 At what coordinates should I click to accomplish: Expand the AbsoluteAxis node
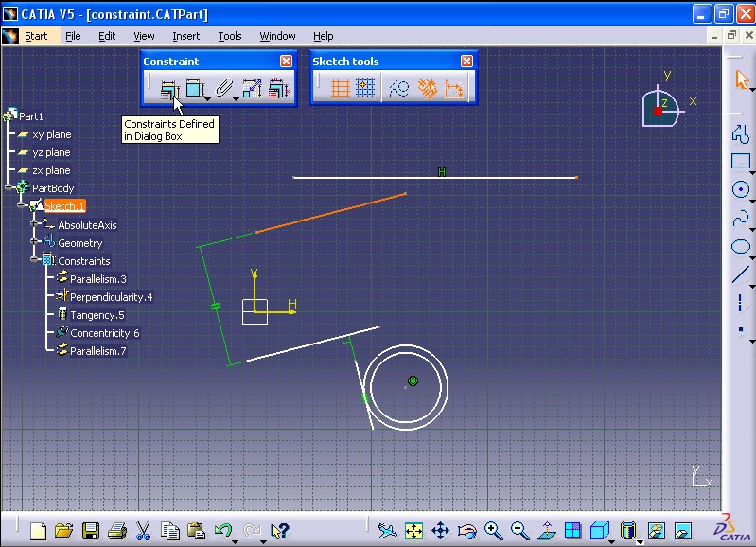(34, 223)
